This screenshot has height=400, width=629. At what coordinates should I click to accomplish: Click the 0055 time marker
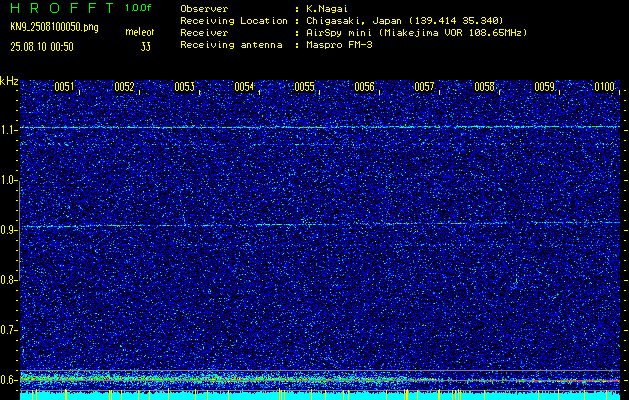[304, 87]
